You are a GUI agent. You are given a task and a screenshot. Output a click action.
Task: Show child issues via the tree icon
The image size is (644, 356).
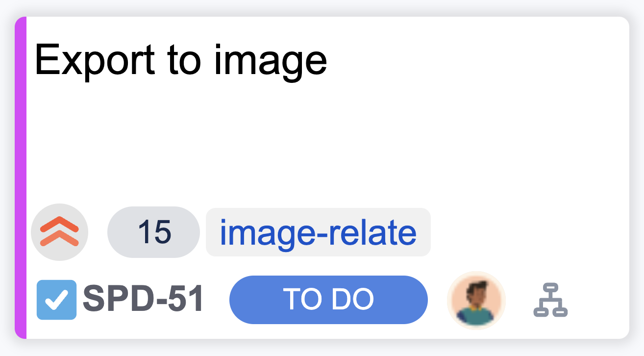[550, 300]
